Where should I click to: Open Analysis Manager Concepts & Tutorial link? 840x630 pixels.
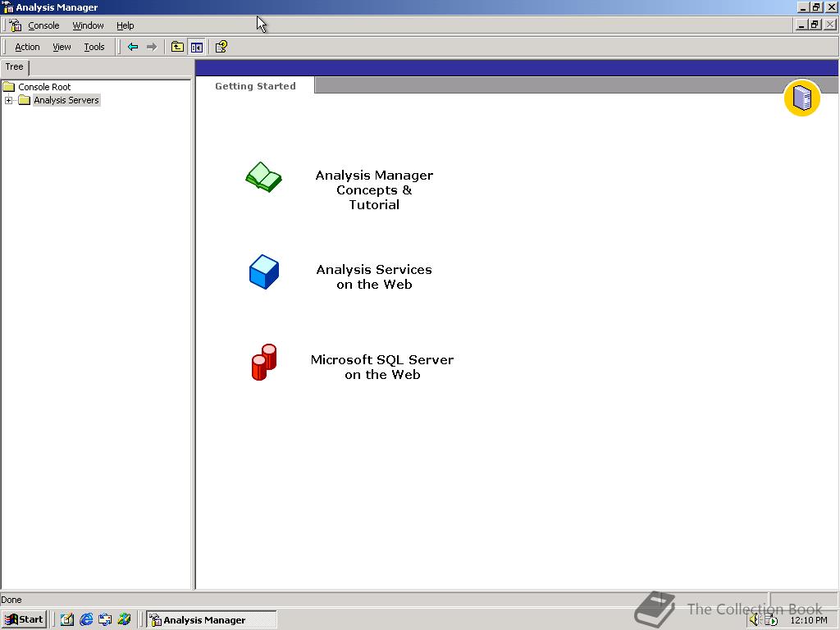pos(374,189)
